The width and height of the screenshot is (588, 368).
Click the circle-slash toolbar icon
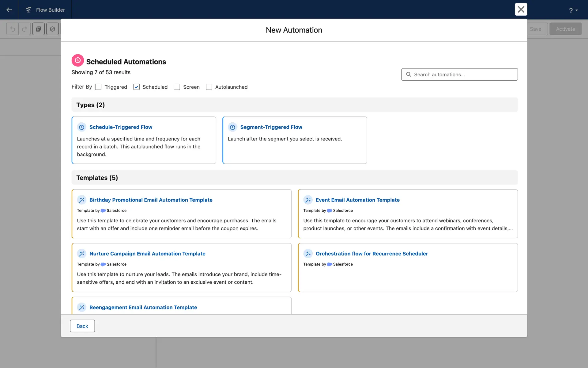52,29
